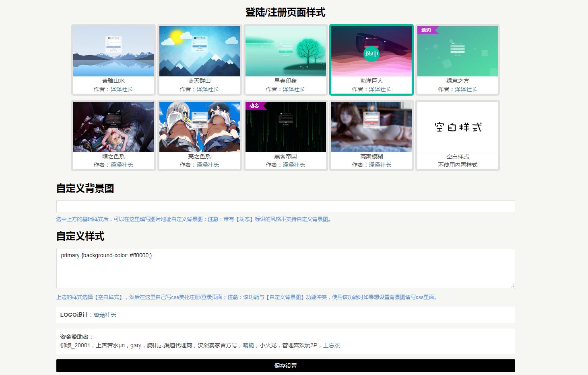
Task: Select the 黑客帝国 matrix style thumbnail
Action: pos(286,127)
